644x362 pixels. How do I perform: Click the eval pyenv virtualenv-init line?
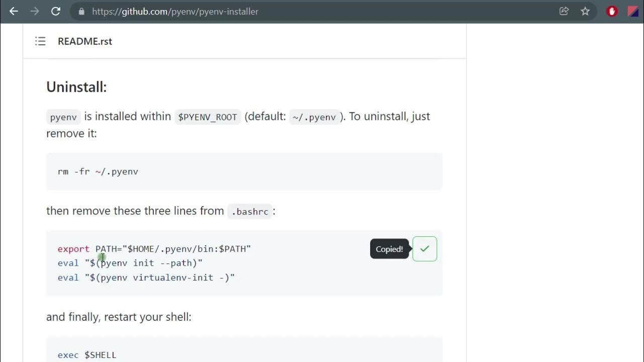pyautogui.click(x=146, y=278)
